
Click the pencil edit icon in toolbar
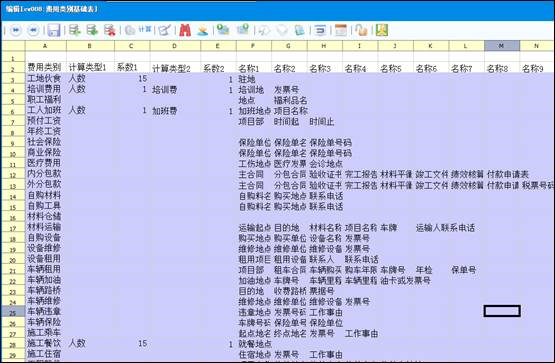point(165,30)
